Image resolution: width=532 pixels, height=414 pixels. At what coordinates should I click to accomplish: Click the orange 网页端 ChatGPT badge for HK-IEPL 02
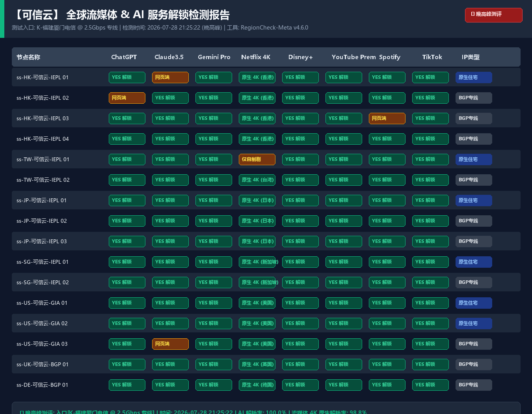[127, 98]
